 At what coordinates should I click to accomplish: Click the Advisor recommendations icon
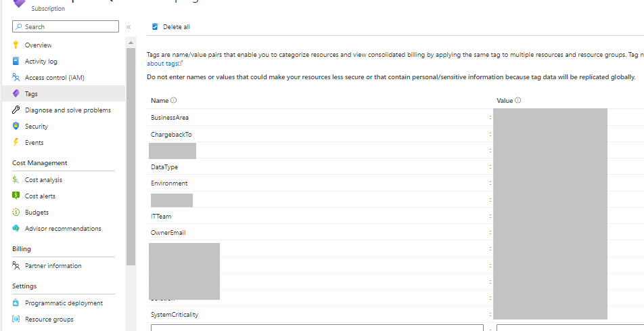point(16,229)
